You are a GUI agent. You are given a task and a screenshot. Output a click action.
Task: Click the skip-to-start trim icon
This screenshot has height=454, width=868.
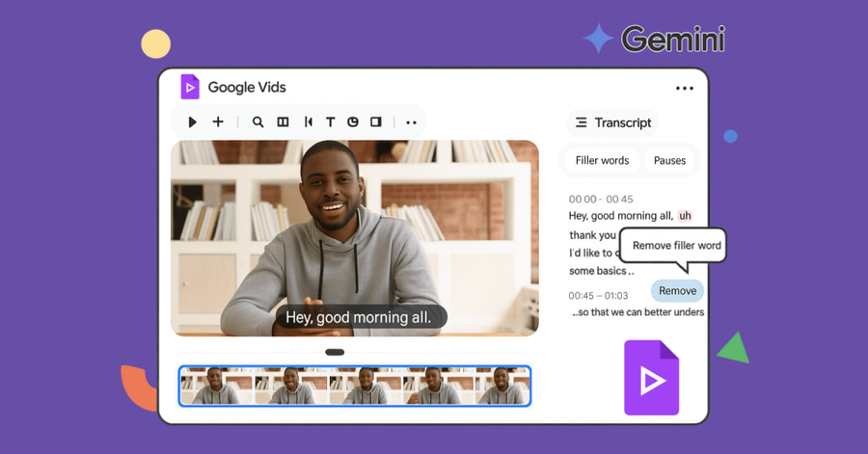309,121
